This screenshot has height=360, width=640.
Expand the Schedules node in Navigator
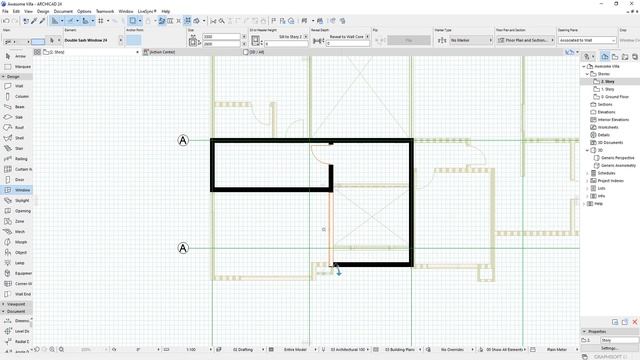coord(587,173)
